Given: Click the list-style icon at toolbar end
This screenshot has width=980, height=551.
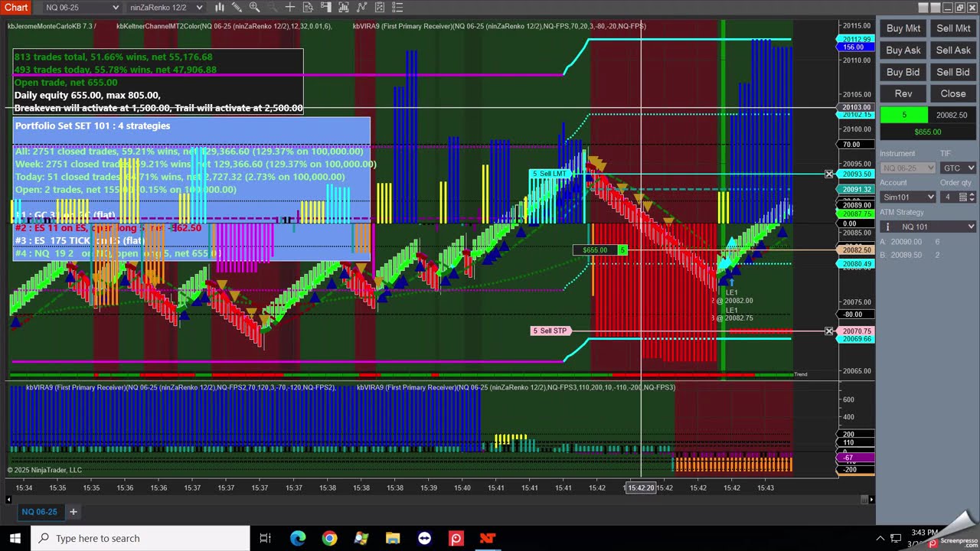Looking at the screenshot, I should 397,8.
